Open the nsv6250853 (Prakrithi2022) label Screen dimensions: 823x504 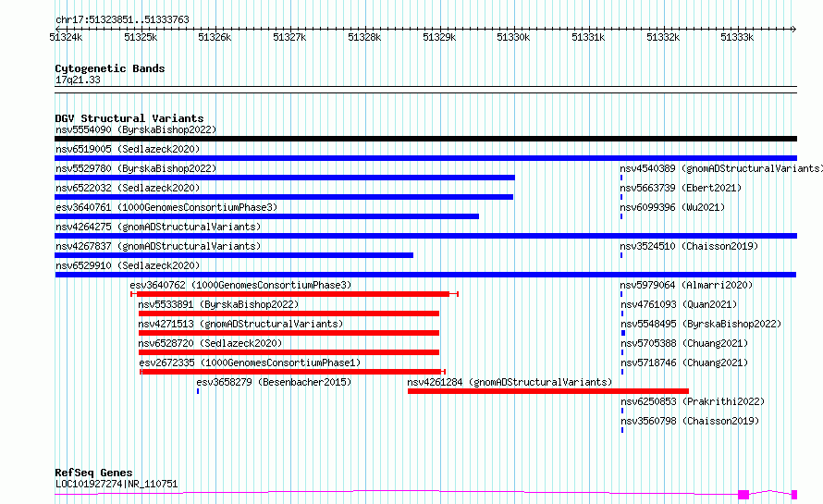[693, 401]
